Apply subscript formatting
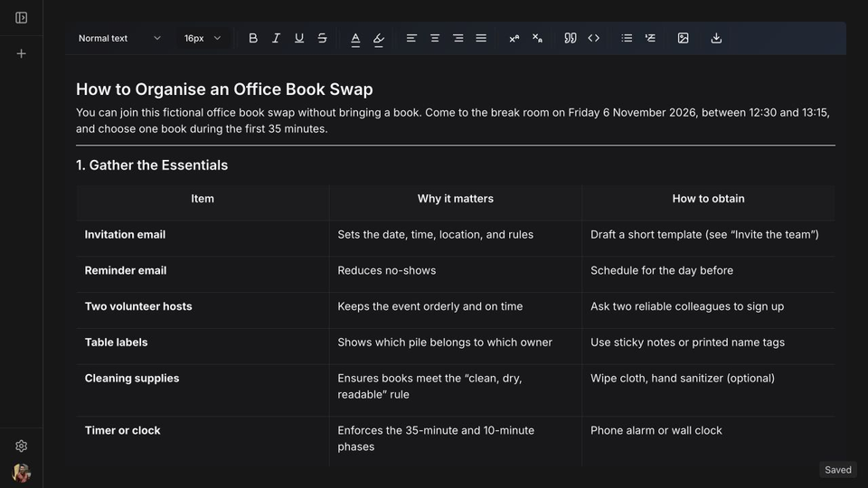This screenshot has height=488, width=868. (x=537, y=38)
